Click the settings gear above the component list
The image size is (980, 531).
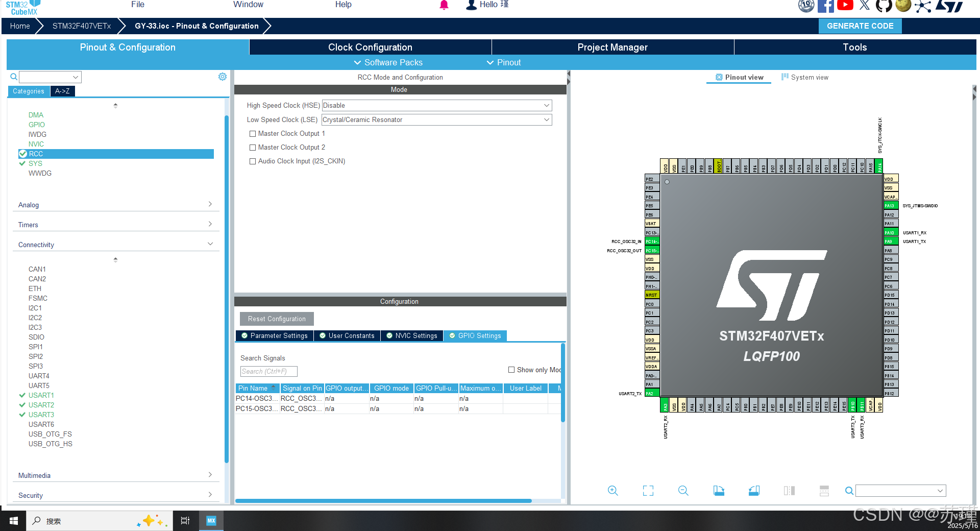click(x=222, y=77)
